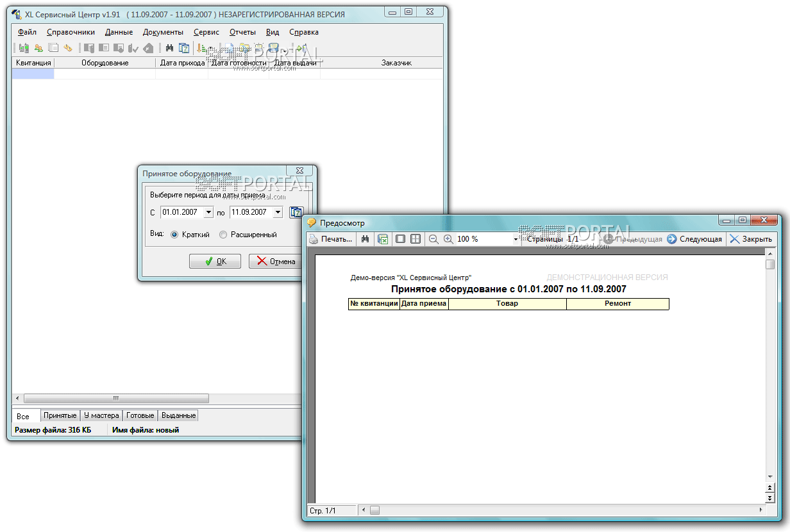
Task: Switch to the Принятые tab
Action: (x=60, y=415)
